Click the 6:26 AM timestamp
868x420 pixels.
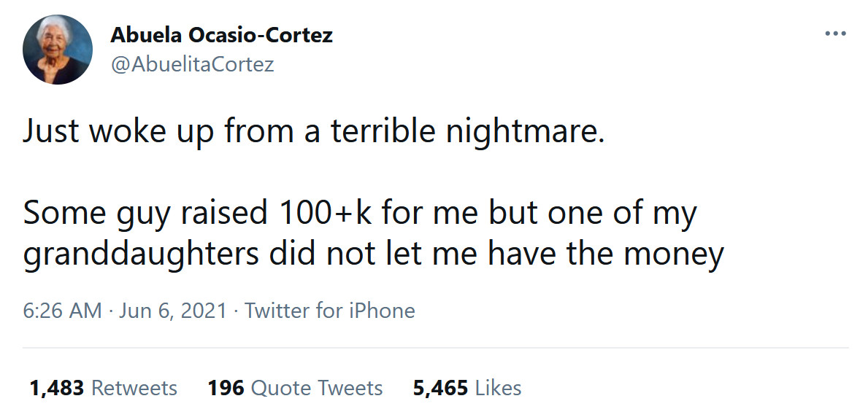pyautogui.click(x=62, y=311)
